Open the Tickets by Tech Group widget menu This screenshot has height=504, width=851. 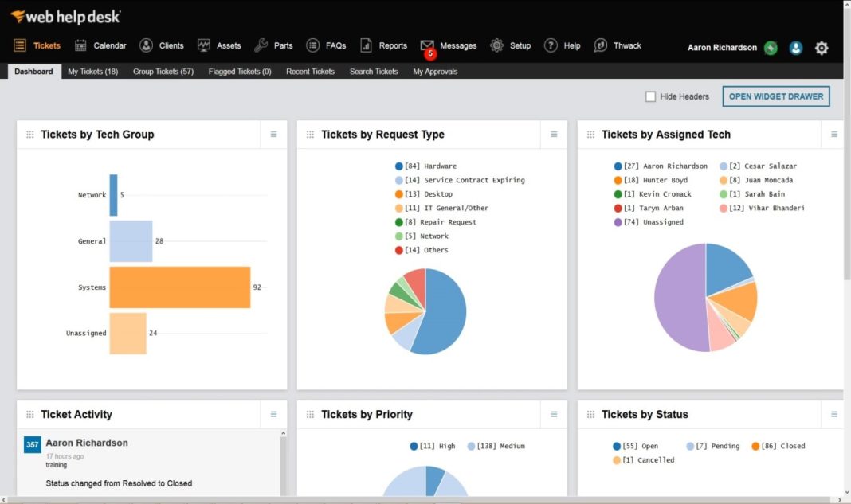tap(273, 135)
